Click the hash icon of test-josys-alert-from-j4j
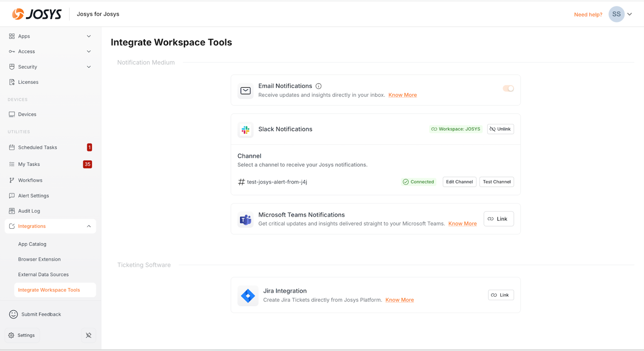The width and height of the screenshot is (644, 351). 242,182
